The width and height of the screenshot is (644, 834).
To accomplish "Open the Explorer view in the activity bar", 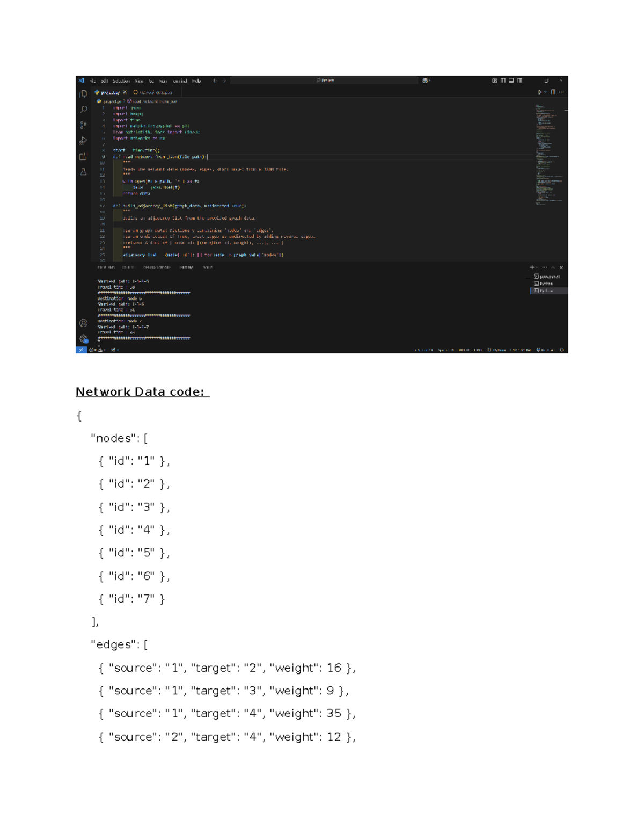I will pyautogui.click(x=83, y=94).
